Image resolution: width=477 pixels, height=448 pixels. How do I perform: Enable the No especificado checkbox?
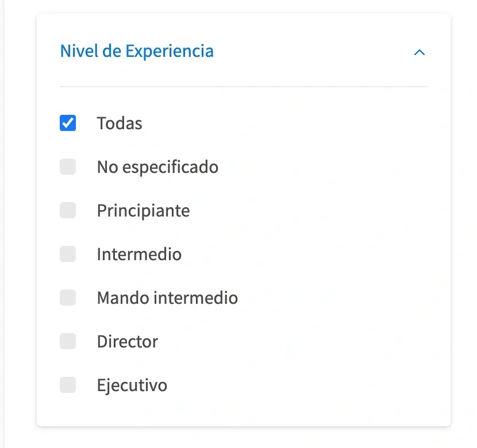[x=68, y=167]
